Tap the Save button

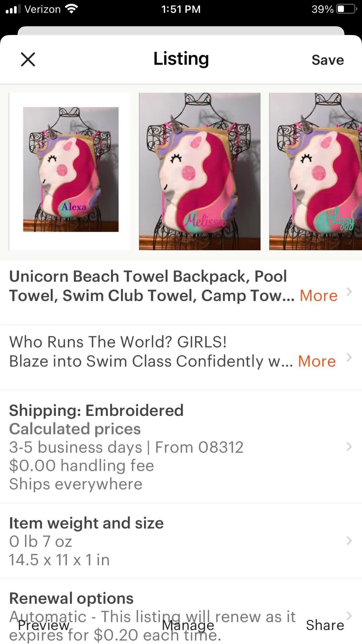[327, 60]
